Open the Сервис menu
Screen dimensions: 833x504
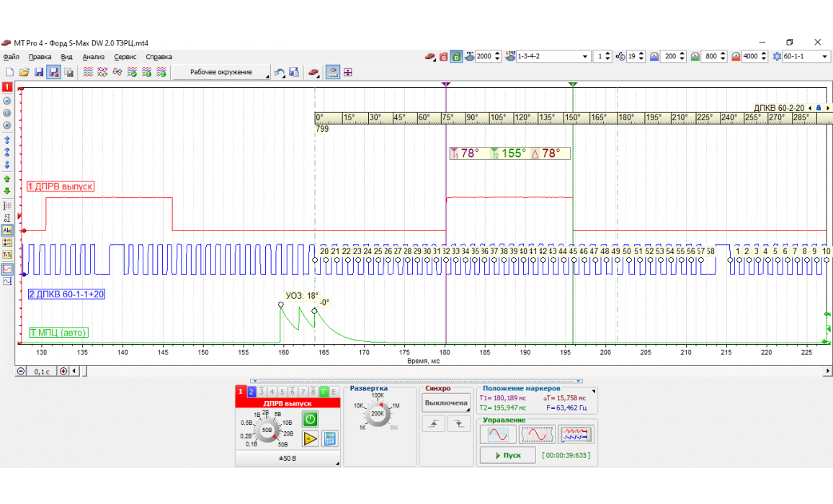point(125,57)
